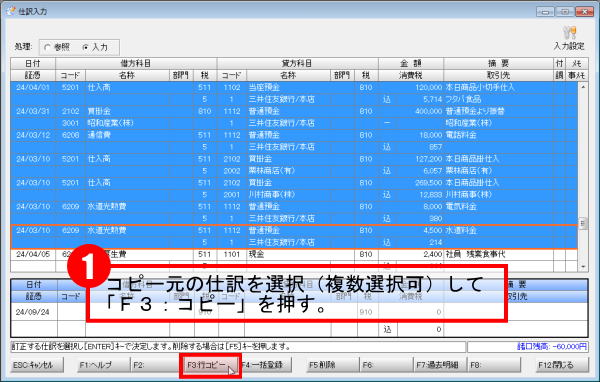Click 栗林商店(有) in credit name column
600x382 pixels.
pyautogui.click(x=272, y=171)
